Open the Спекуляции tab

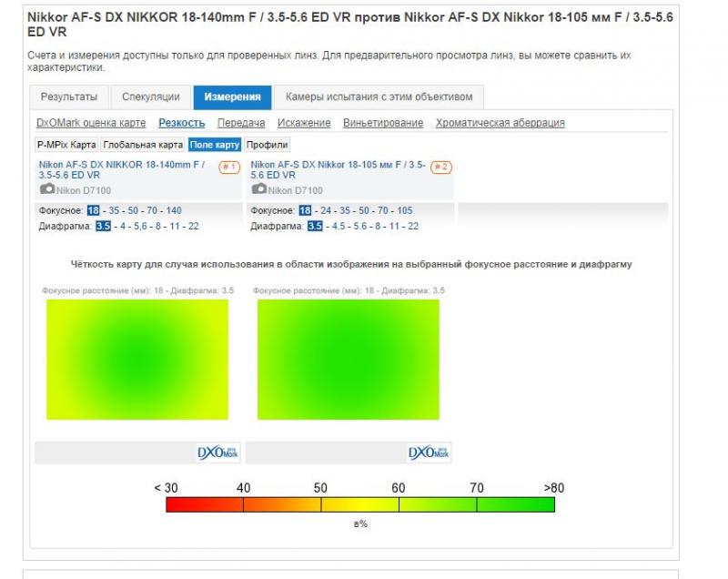151,97
